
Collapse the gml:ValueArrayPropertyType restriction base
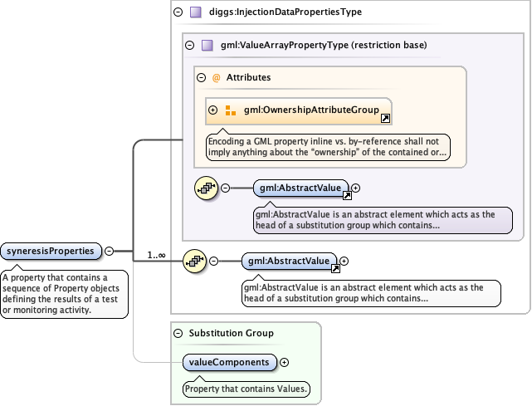pos(189,46)
